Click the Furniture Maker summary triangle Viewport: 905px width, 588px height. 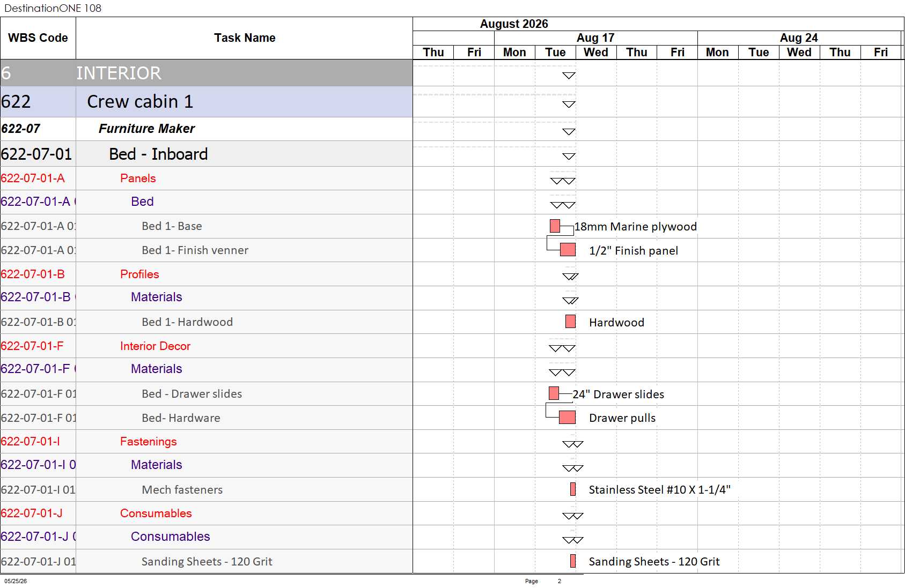tap(569, 132)
